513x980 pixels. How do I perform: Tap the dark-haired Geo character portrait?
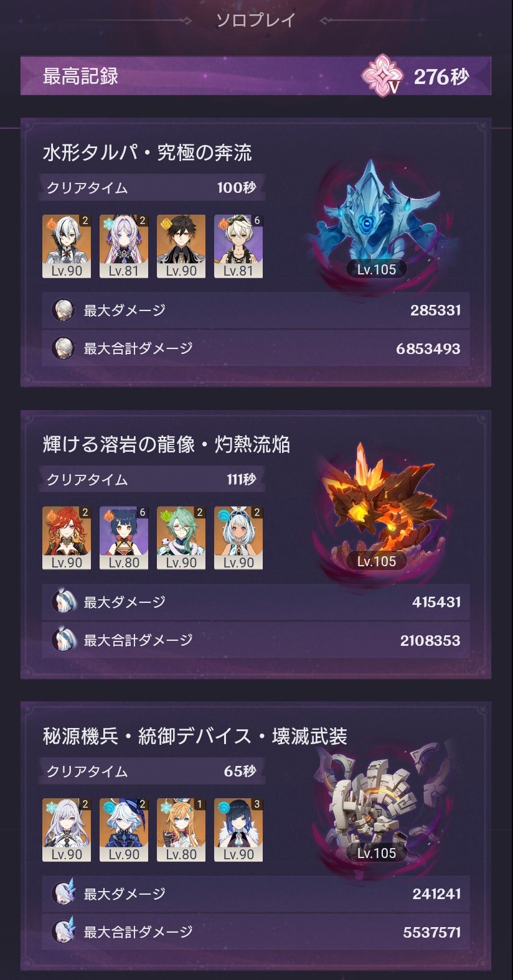[181, 246]
